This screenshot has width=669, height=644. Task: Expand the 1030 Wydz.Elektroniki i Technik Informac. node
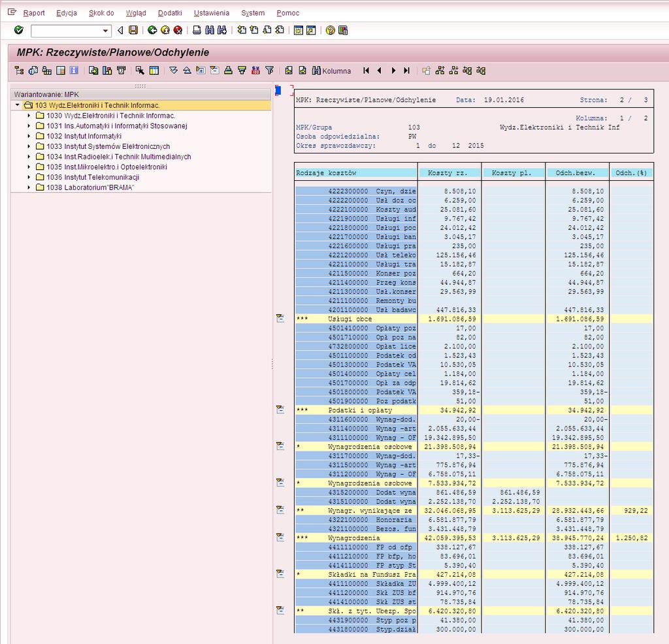[29, 116]
